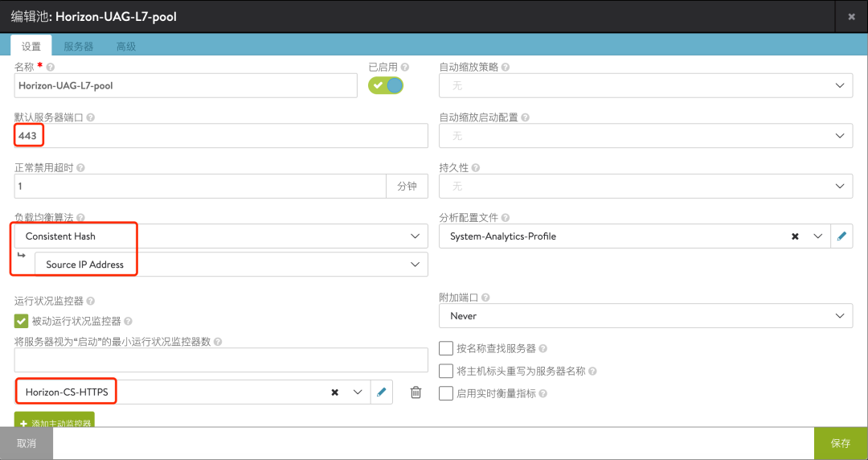
Task: Switch to 服务器 tab
Action: point(79,47)
